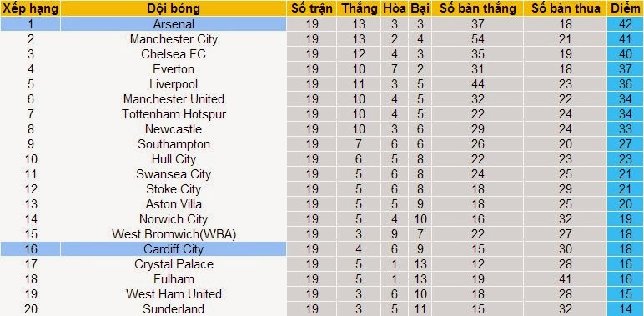Select the Arsenal team name
Screen dimensions: 644x316
click(x=174, y=24)
